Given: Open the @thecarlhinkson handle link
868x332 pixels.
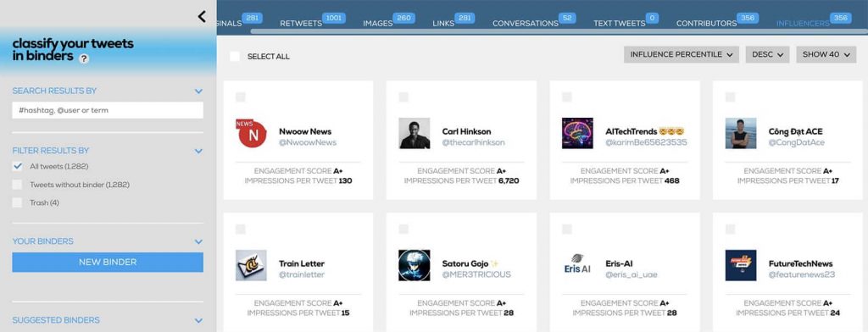Looking at the screenshot, I should coord(473,143).
